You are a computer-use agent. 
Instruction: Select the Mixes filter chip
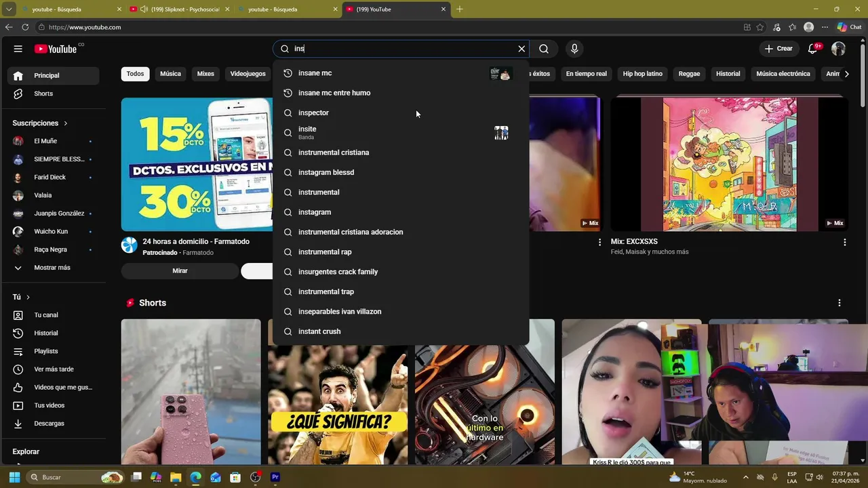coord(205,74)
